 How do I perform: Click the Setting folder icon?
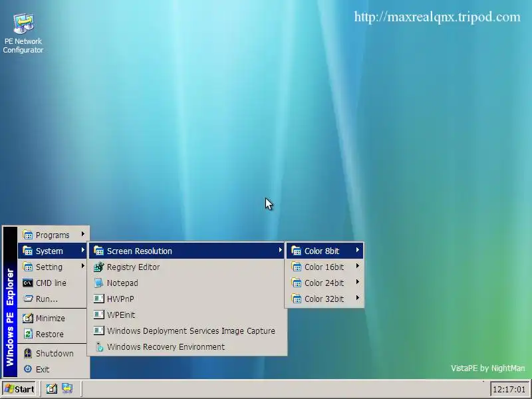coord(27,267)
